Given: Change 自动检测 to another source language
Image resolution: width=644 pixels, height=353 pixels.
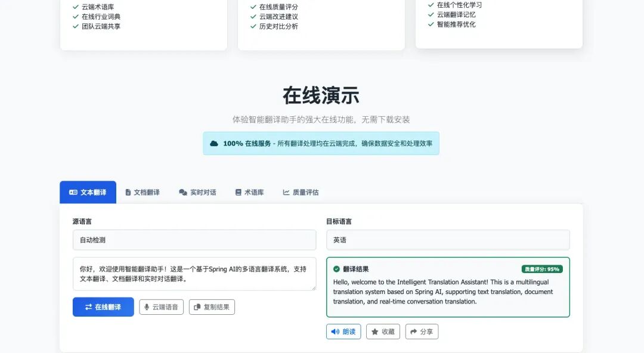Looking at the screenshot, I should (x=194, y=240).
